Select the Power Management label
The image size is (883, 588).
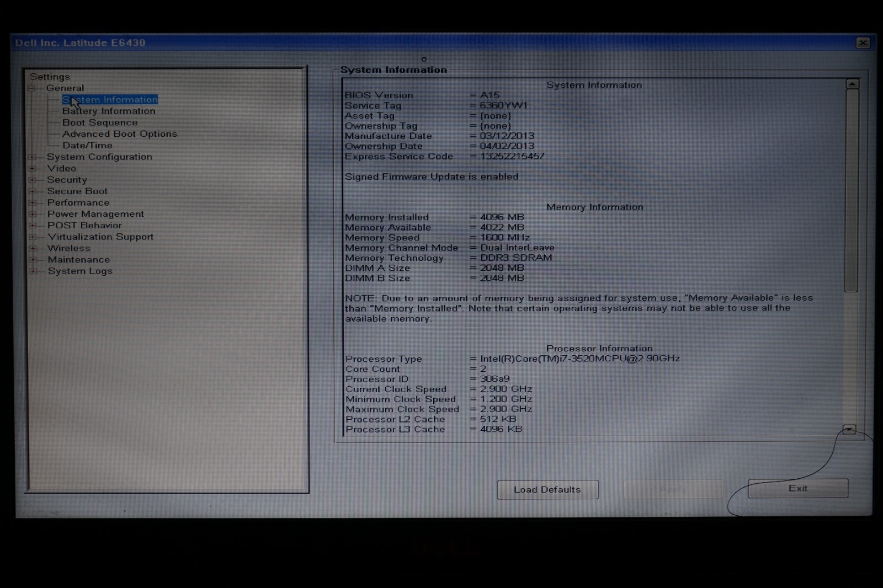95,214
